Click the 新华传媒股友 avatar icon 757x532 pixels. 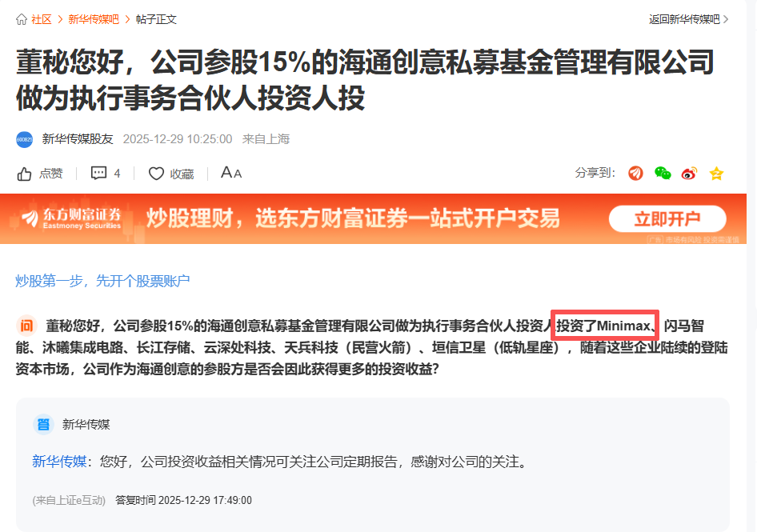(25, 139)
